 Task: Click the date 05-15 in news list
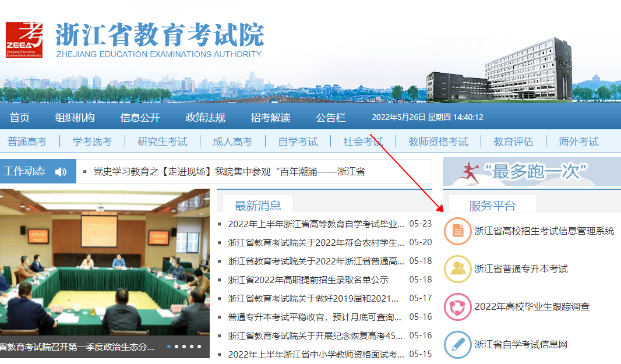point(420,354)
